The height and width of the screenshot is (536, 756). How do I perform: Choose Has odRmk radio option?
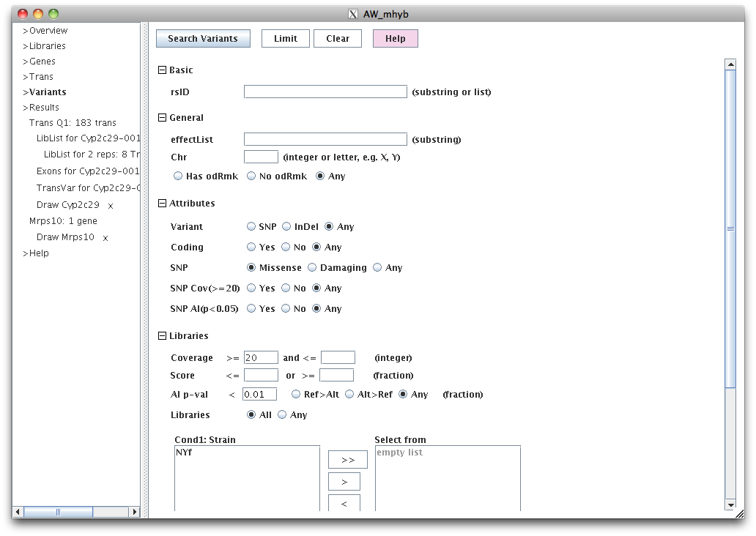click(x=178, y=176)
